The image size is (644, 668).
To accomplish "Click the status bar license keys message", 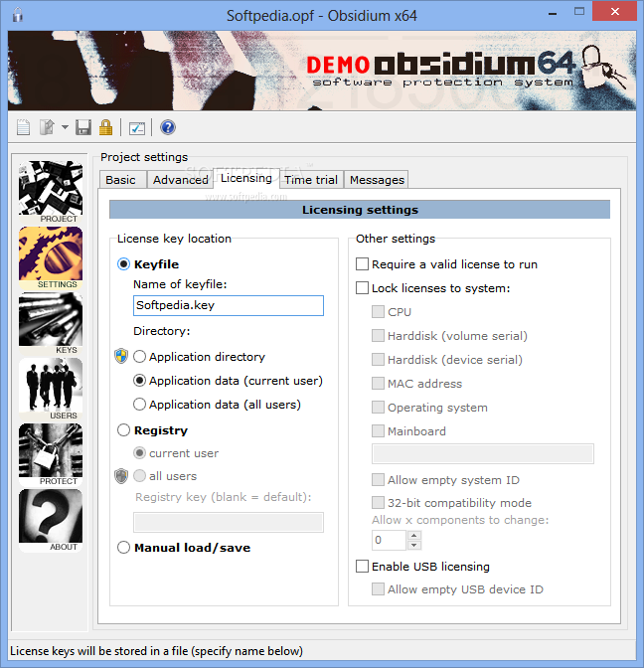I will pos(156,651).
